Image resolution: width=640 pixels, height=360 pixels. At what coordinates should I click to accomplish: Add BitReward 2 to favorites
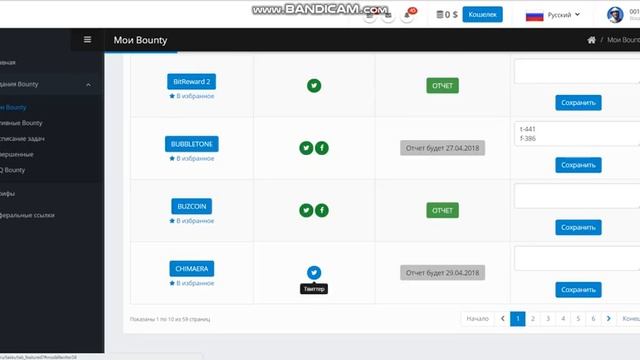point(191,96)
